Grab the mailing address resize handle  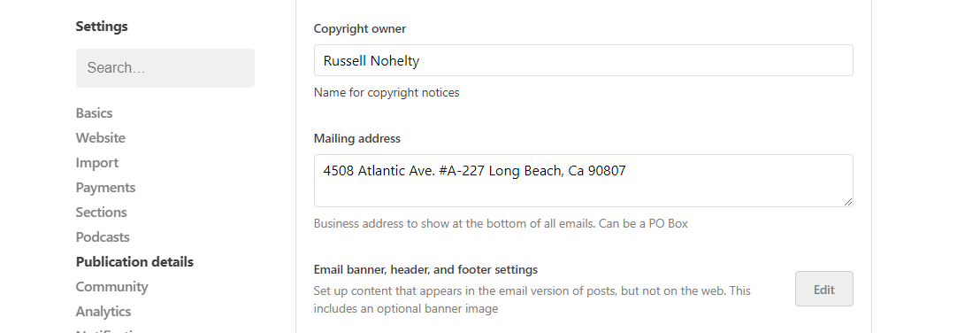pyautogui.click(x=847, y=202)
